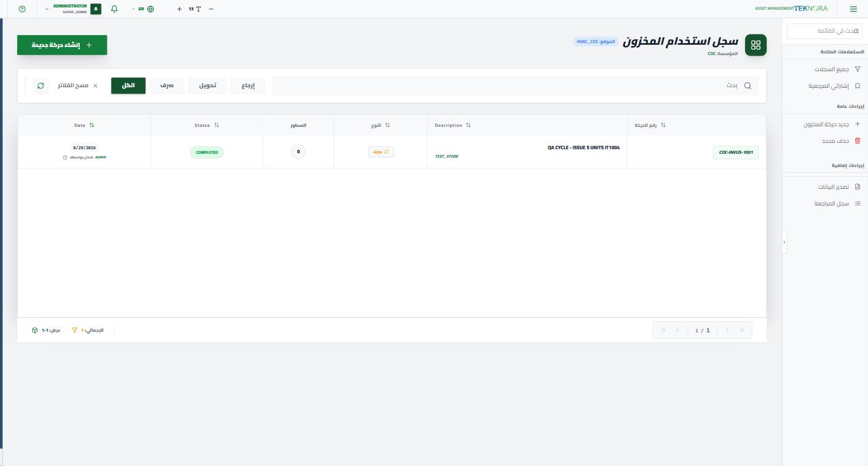Viewport: 868px width, 466px height.
Task: Click the green module grid icon
Action: point(755,45)
